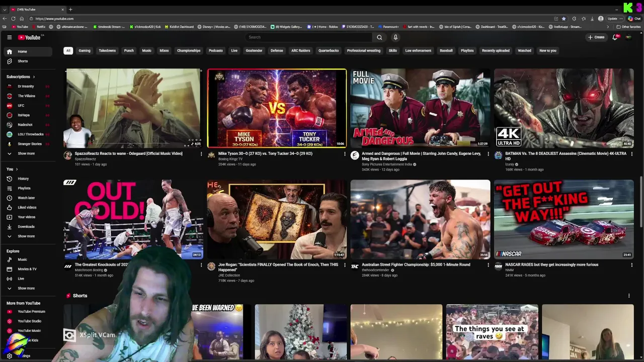Open Music under Explore

click(x=28, y=259)
